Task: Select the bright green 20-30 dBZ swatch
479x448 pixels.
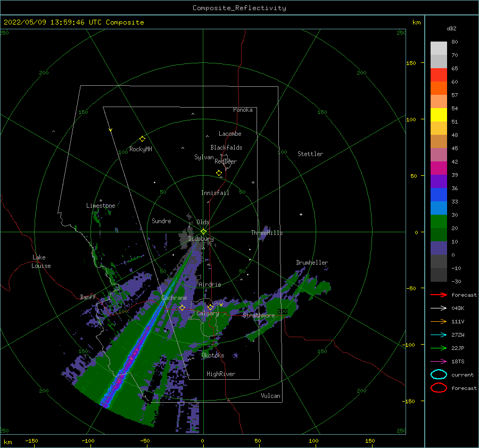Action: [x=439, y=221]
